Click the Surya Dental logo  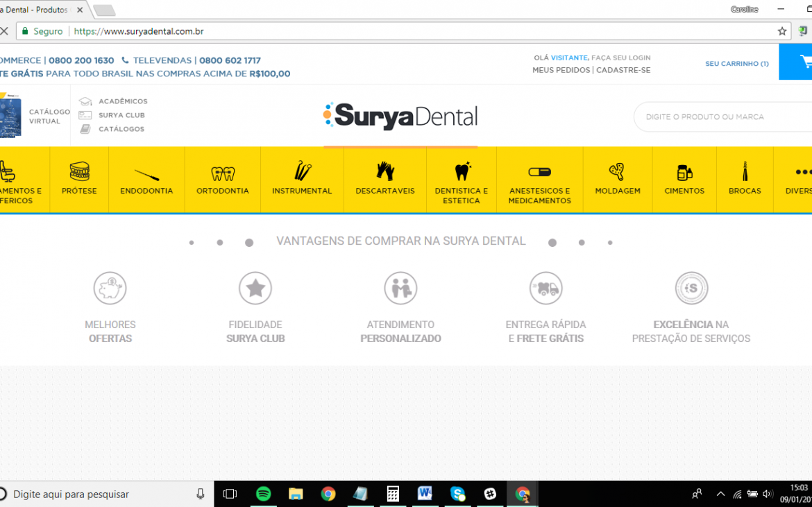400,116
